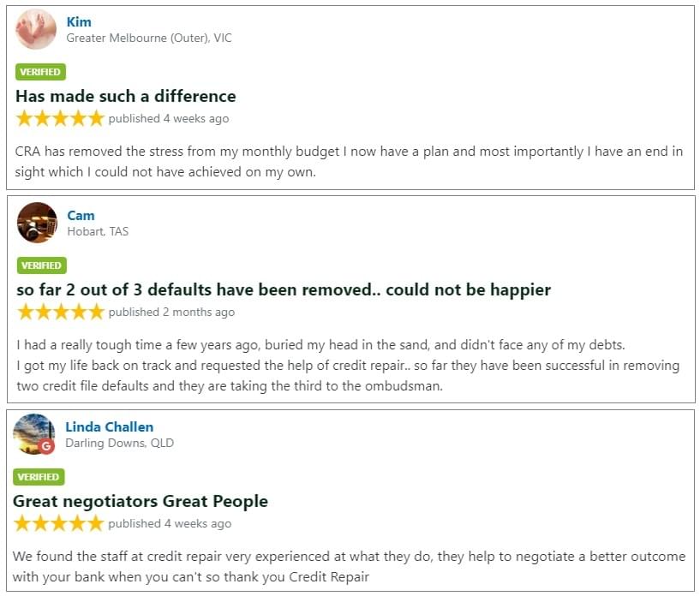The height and width of the screenshot is (596, 700).
Task: Open reviewer Kim's profile name link
Action: [79, 22]
